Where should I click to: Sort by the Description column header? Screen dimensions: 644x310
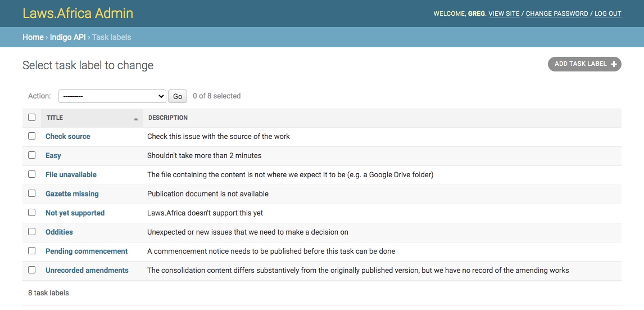point(168,118)
